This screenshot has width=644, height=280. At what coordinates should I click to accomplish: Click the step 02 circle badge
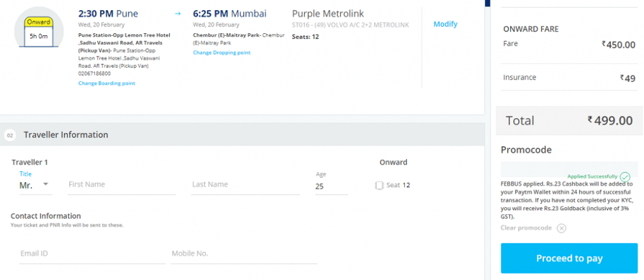click(x=10, y=135)
